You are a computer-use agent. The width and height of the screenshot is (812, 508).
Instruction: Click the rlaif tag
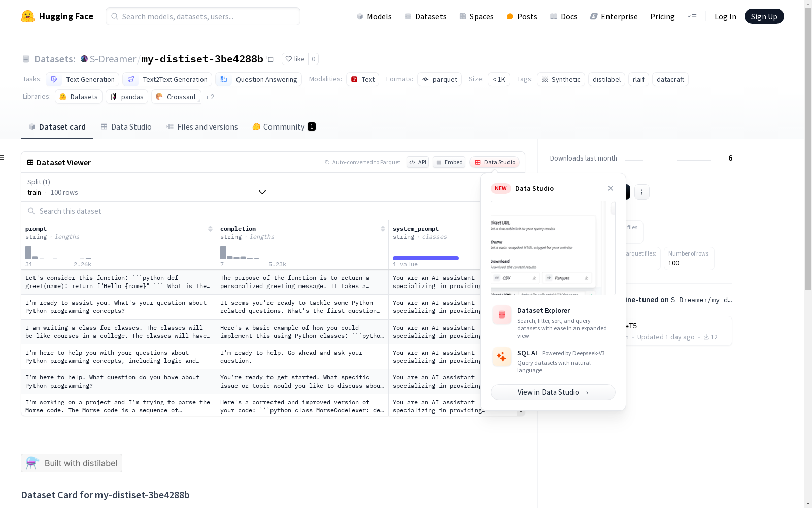tap(638, 79)
